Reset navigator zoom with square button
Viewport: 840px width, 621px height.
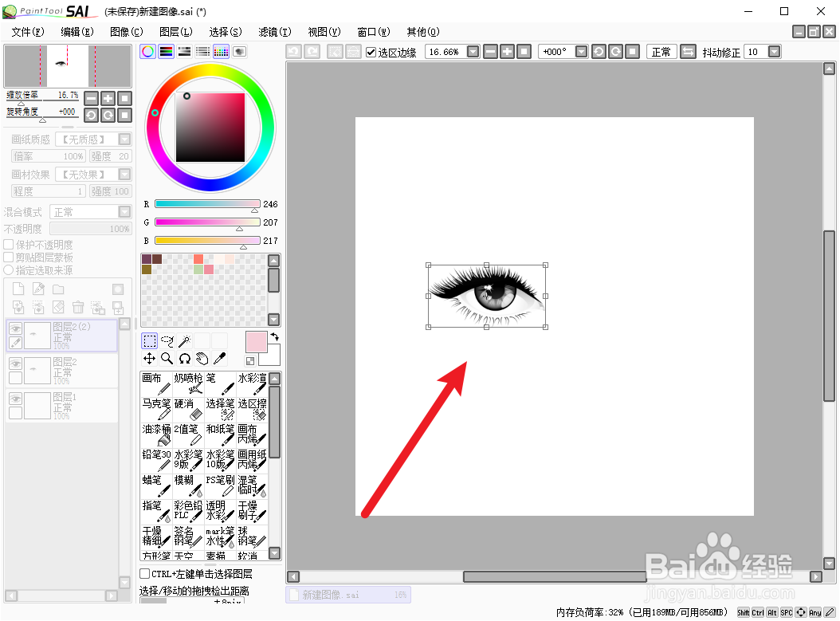(125, 99)
